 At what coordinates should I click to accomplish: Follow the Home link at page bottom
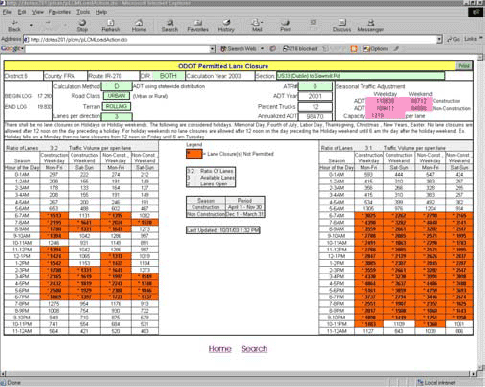220,349
